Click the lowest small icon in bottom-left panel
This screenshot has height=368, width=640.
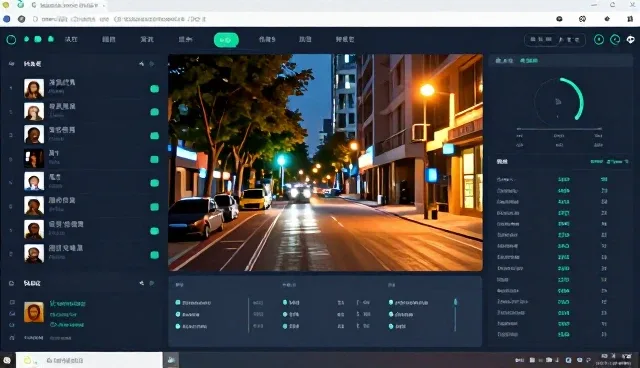coord(12,337)
